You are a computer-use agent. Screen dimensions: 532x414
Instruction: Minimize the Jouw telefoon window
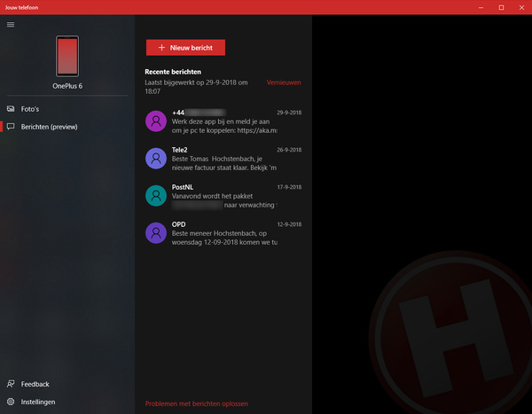(x=481, y=7)
